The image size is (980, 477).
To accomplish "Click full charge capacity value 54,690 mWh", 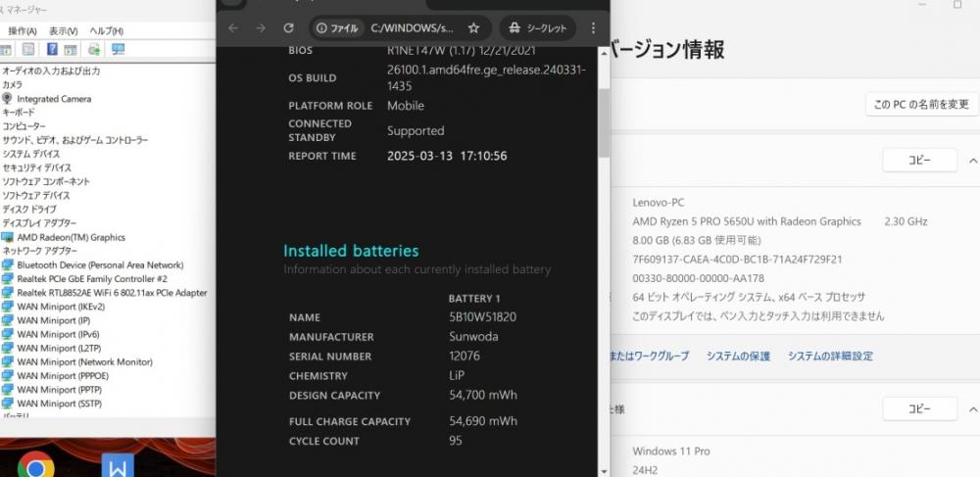I will click(x=483, y=421).
